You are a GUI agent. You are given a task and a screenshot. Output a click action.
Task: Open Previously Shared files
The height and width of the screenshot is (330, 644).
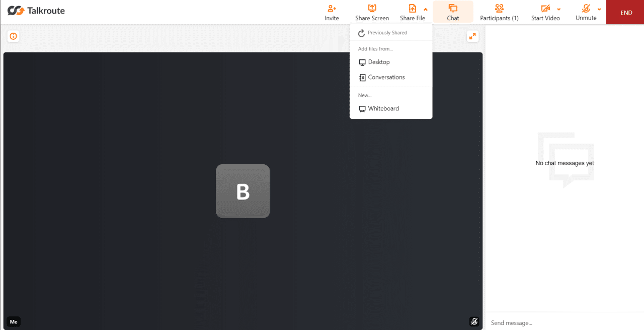[387, 33]
